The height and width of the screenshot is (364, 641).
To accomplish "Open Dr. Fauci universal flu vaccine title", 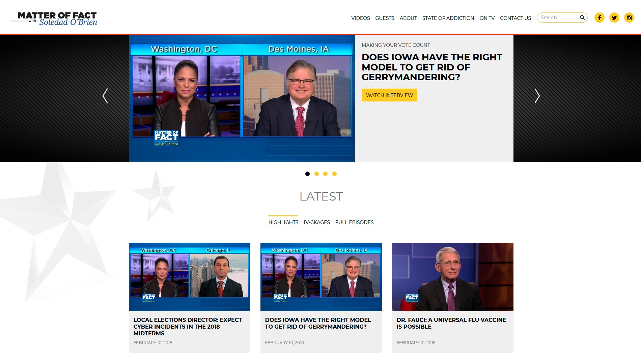I will coord(451,323).
